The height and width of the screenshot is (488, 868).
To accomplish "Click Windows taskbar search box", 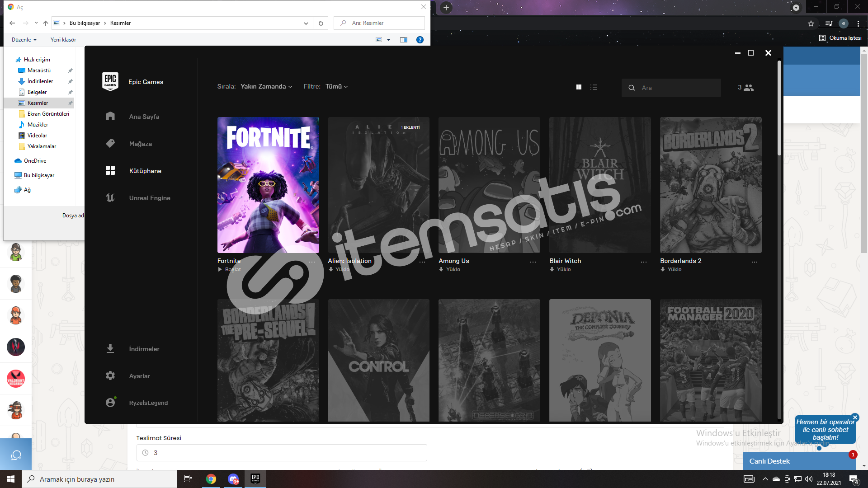I will (x=99, y=479).
